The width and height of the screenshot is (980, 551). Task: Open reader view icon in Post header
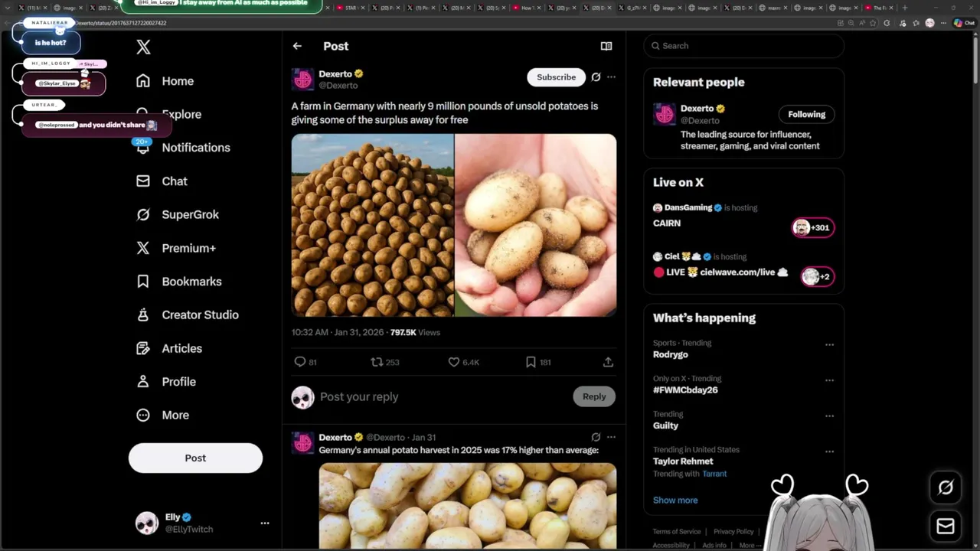(x=606, y=46)
